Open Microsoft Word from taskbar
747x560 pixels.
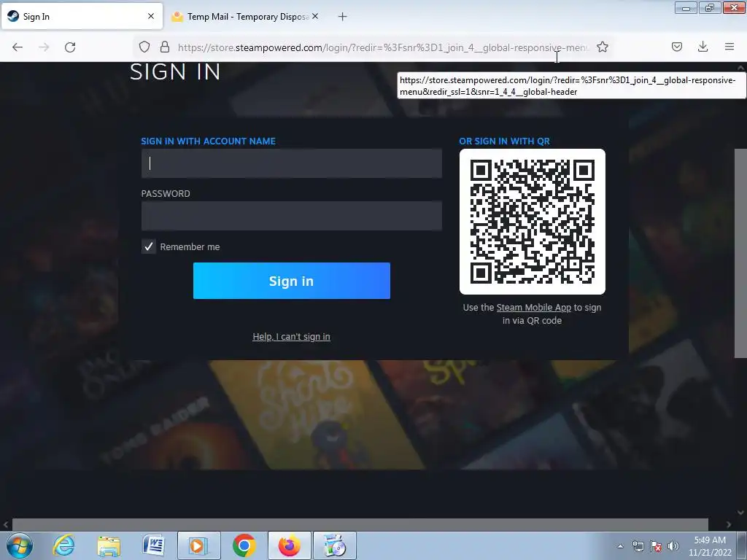[153, 545]
